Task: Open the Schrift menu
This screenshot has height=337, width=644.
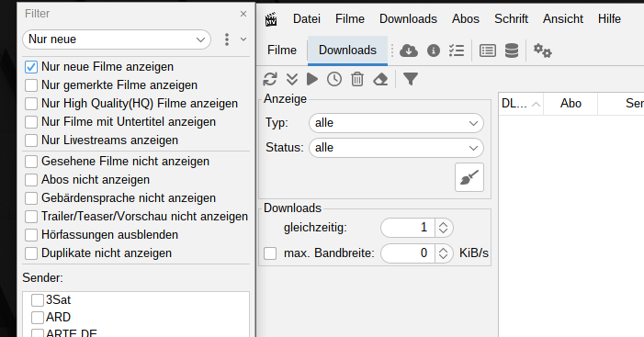Action: (x=511, y=19)
